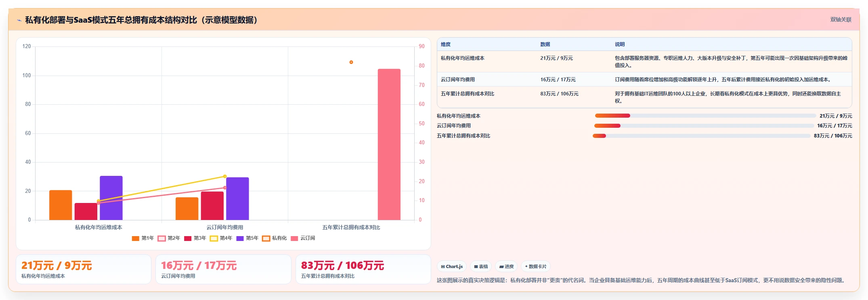Click the purple 第5年 bar in 私有化年均运维成本
Viewport: 868px width, 300px height.
(x=111, y=198)
